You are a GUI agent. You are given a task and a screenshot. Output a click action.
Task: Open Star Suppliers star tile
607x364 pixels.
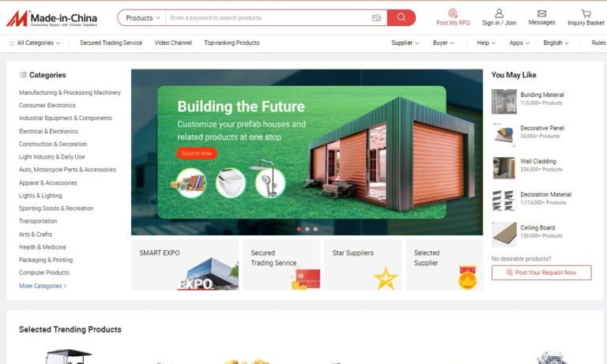point(362,265)
